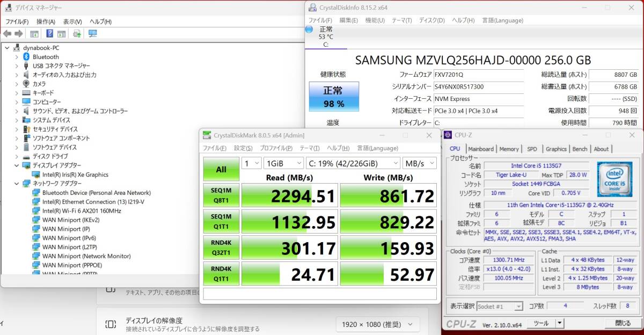Screen dimensions: 644x335
Task: Open the MB/s unit dropdown
Action: coord(419,163)
